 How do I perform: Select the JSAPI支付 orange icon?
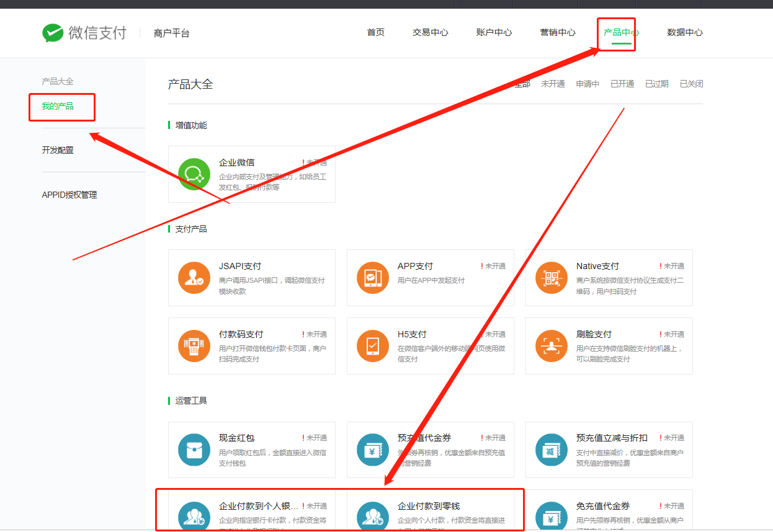point(194,278)
